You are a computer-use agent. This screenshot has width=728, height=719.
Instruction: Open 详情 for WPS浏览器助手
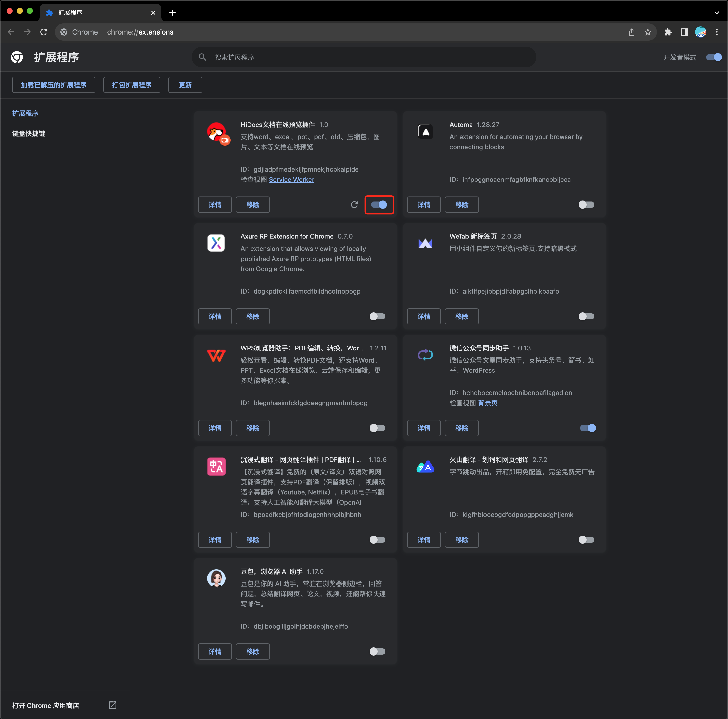click(x=215, y=428)
